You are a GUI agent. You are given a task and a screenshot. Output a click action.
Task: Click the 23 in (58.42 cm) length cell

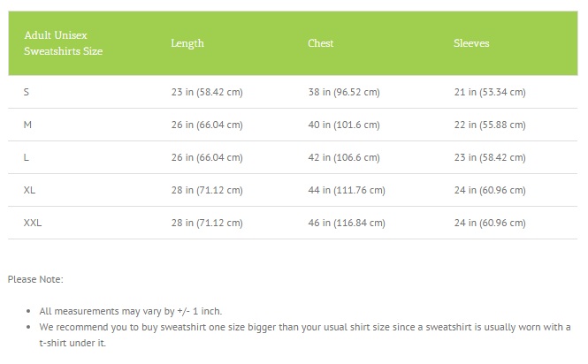[x=207, y=92]
